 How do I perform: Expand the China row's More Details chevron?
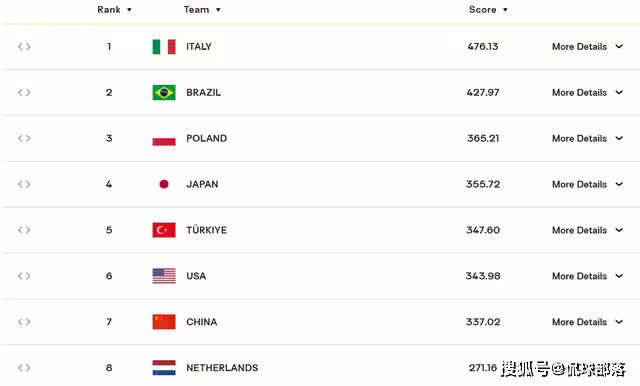tap(619, 322)
